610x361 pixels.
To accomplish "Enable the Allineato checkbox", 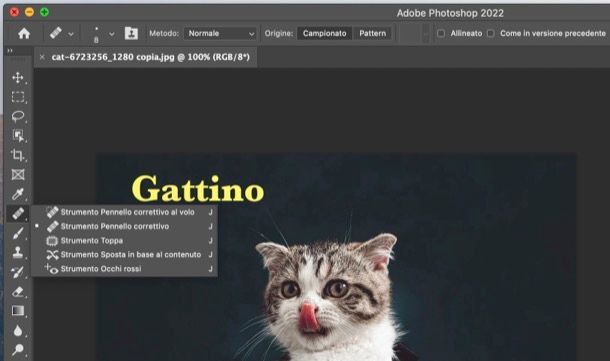I will pos(441,33).
